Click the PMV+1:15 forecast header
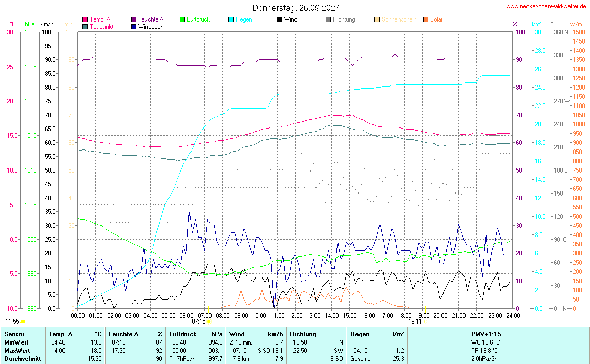 coord(486,334)
